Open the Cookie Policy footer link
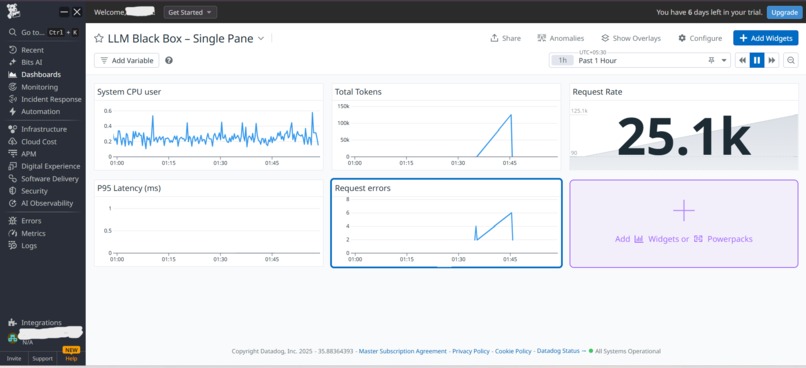806x368 pixels. click(513, 351)
